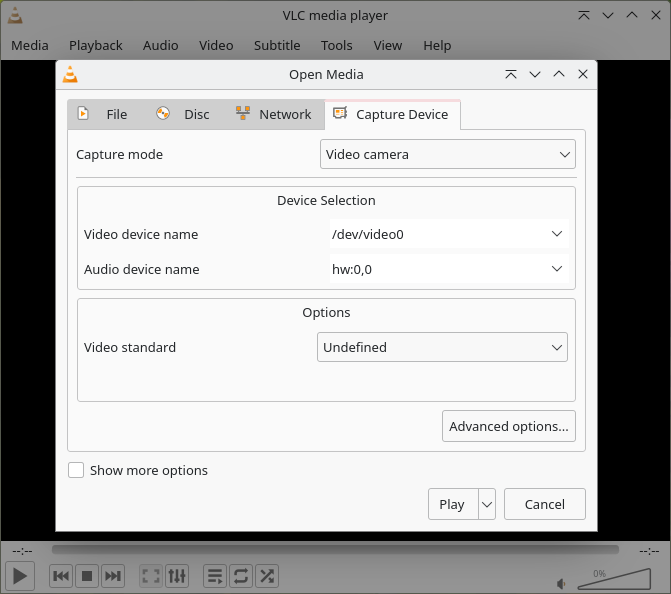This screenshot has height=594, width=671.
Task: Close the Open Media dialog
Action: tap(583, 74)
